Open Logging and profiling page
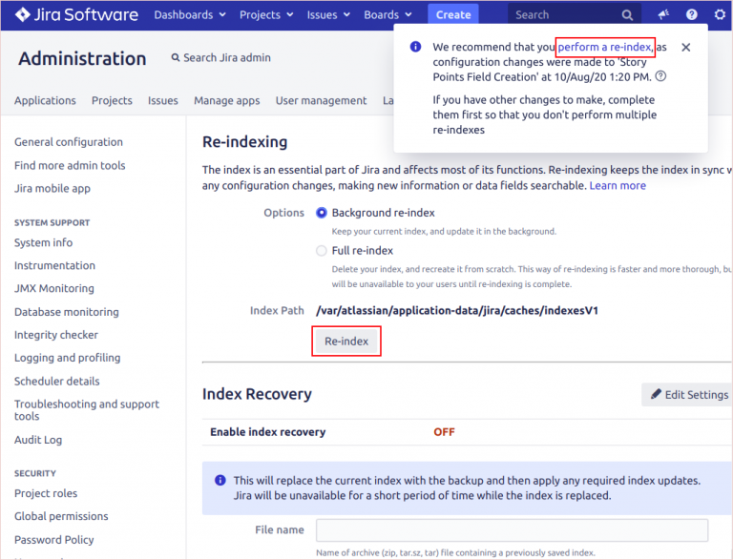The image size is (733, 560). [x=68, y=358]
